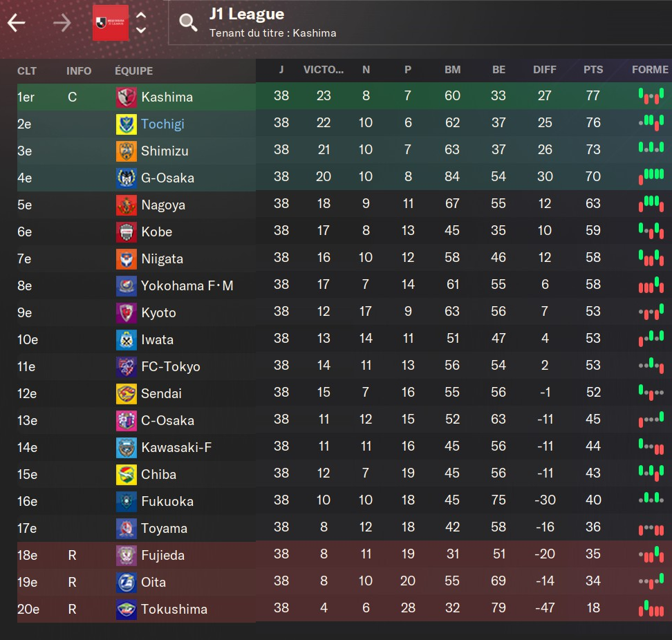The width and height of the screenshot is (672, 640).
Task: Click the back arrow navigation button
Action: click(17, 23)
